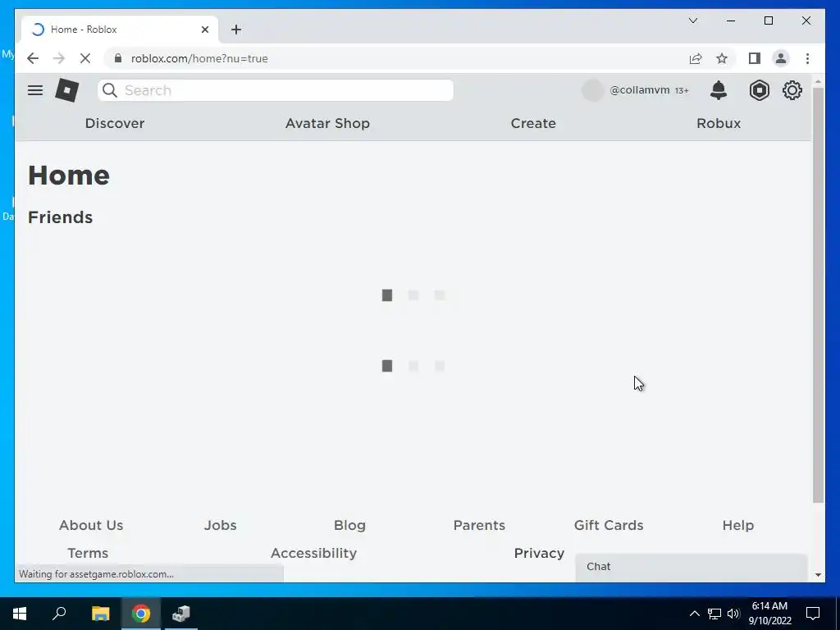Open File Explorer from taskbar
Viewport: 840px width, 630px height.
tap(100, 614)
